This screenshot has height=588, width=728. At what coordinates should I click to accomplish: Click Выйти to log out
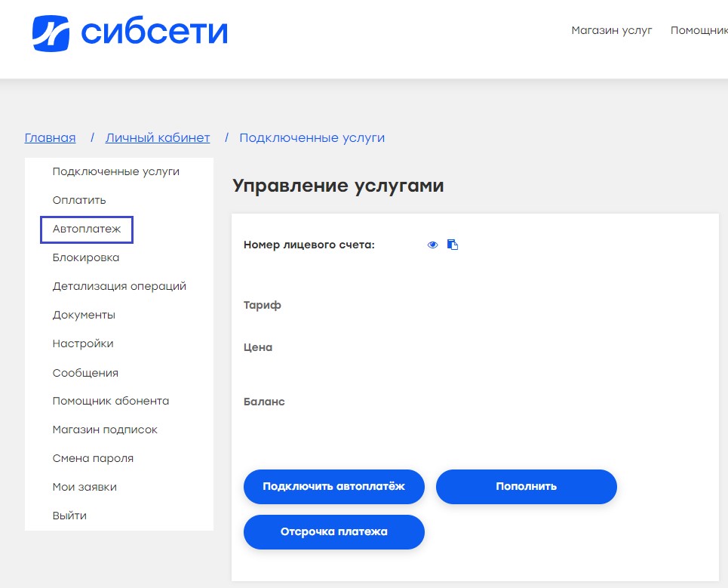coord(69,516)
